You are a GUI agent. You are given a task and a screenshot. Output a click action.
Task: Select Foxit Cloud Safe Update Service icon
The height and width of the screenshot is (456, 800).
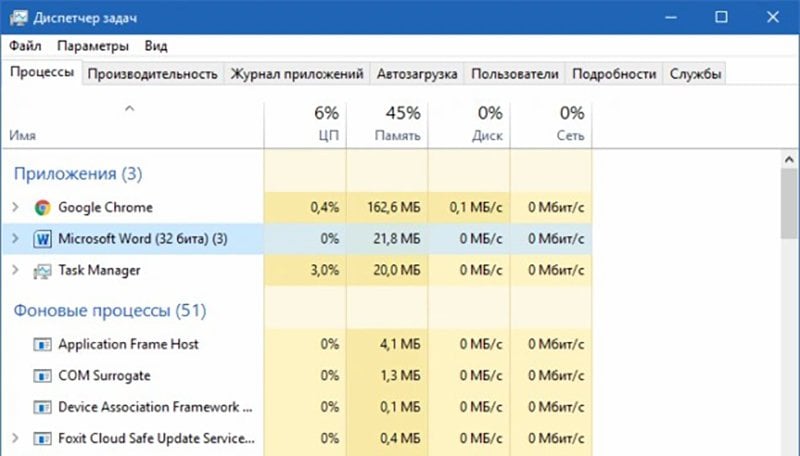[42, 439]
